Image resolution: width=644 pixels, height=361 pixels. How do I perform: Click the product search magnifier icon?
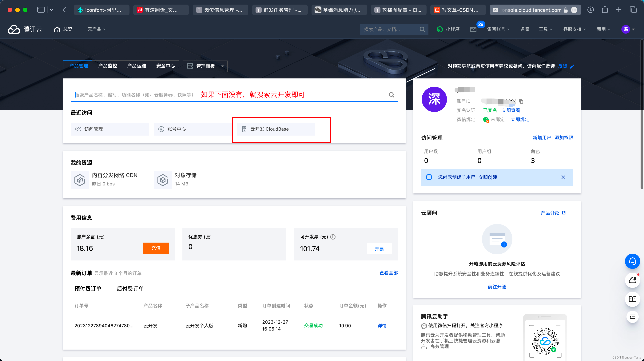392,95
